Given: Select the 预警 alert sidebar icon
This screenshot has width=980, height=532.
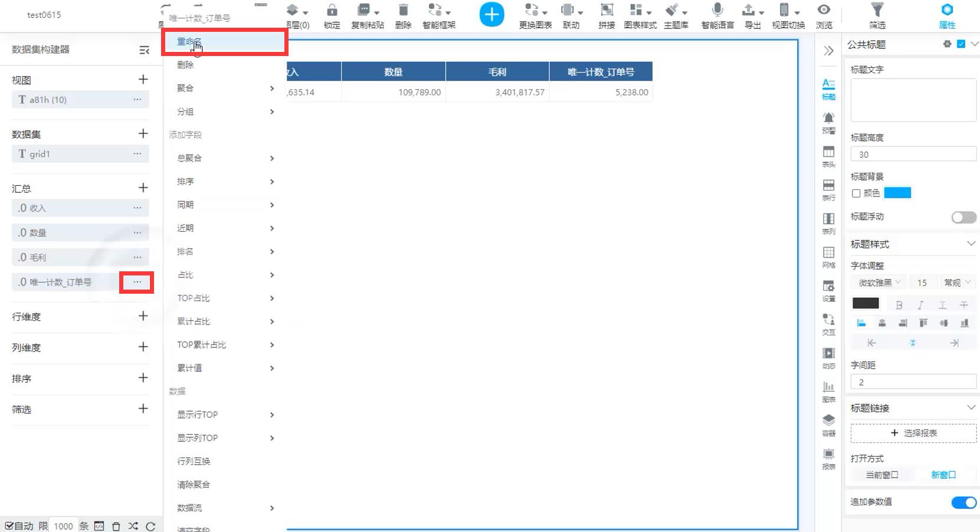Looking at the screenshot, I should click(x=829, y=123).
